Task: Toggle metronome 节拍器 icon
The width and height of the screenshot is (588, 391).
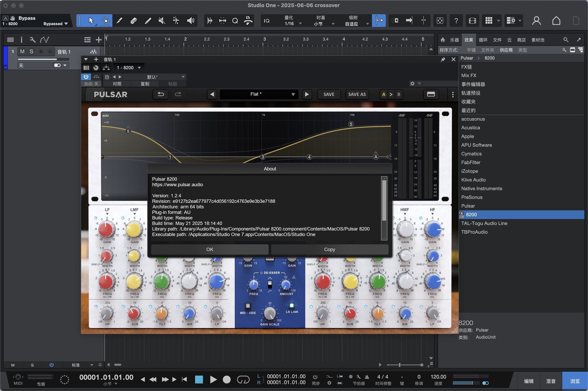Action: (367, 377)
